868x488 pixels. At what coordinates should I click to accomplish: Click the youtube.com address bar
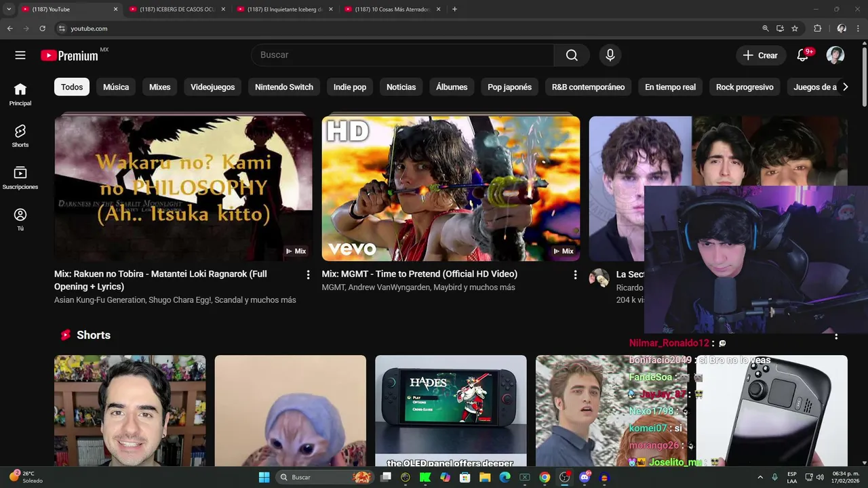[407, 28]
